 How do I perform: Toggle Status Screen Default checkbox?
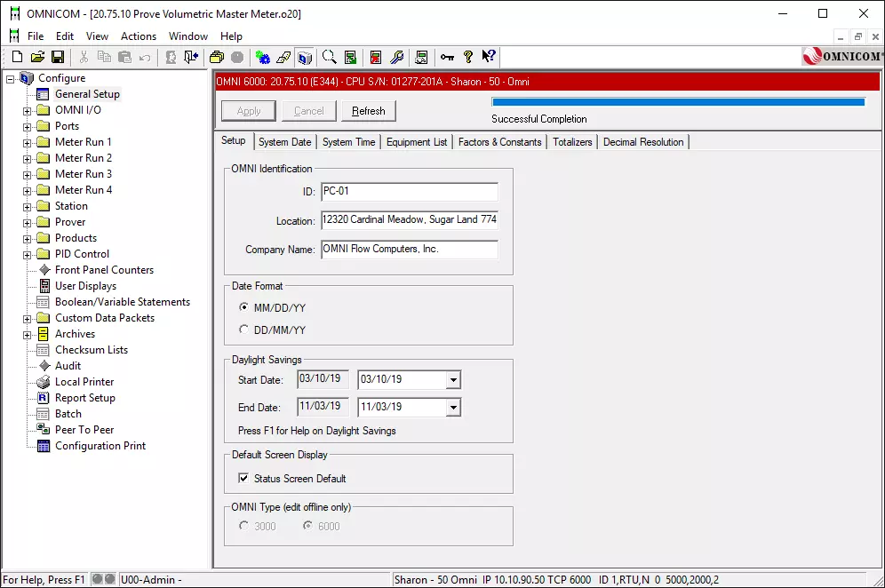(x=243, y=478)
